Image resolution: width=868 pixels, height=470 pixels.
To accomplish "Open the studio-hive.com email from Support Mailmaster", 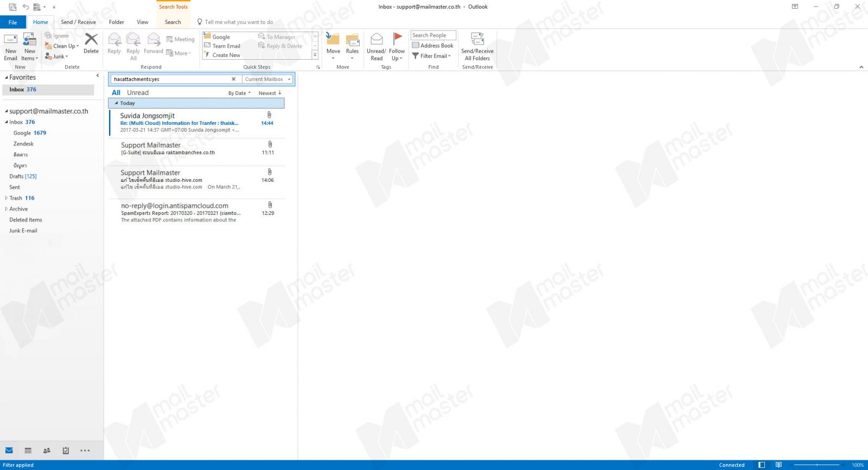I will tap(197, 179).
